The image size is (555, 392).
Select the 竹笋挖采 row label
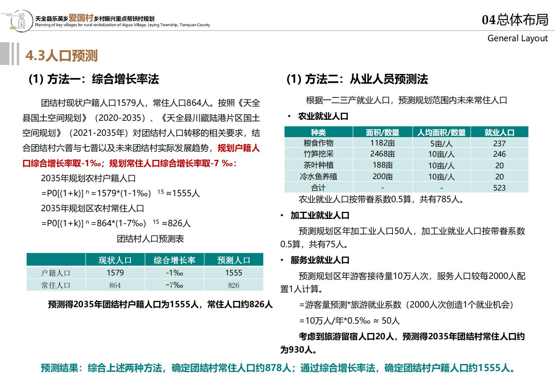click(x=318, y=154)
